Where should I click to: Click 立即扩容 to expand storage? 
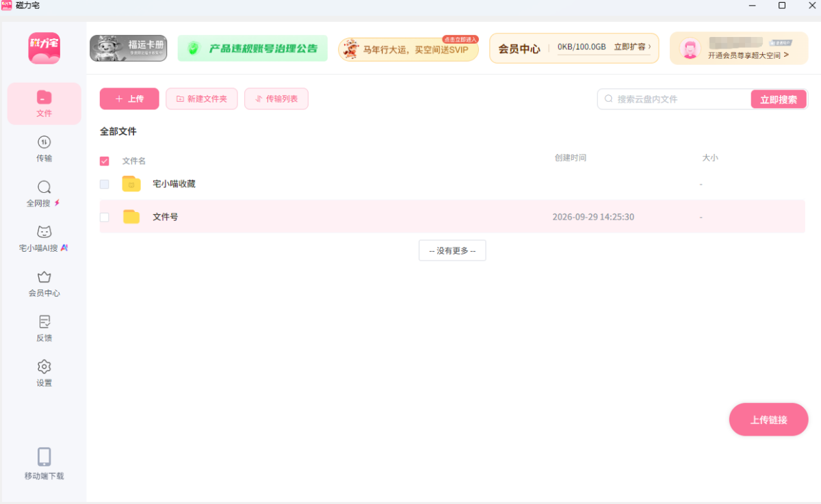pos(632,47)
